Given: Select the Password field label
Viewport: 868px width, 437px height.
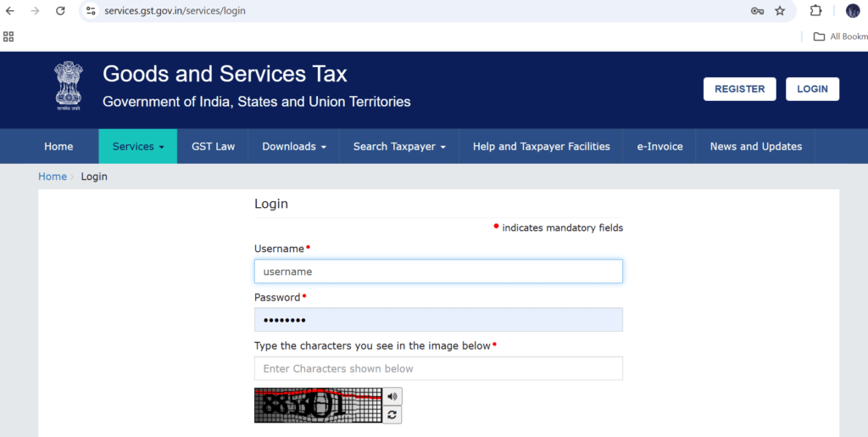Looking at the screenshot, I should [277, 298].
